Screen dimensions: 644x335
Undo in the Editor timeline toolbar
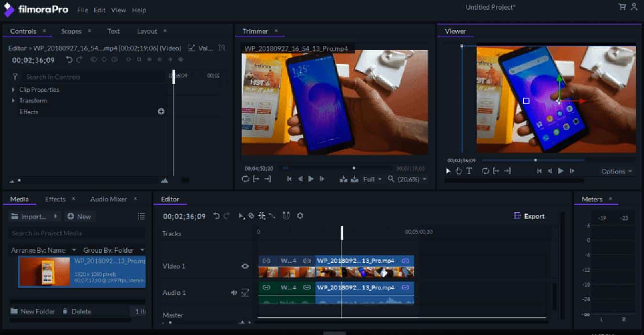(217, 216)
